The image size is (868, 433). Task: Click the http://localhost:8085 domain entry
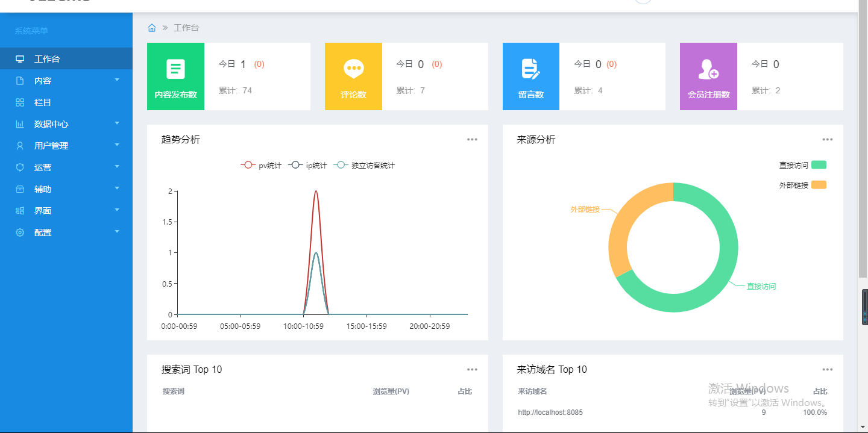(x=550, y=413)
